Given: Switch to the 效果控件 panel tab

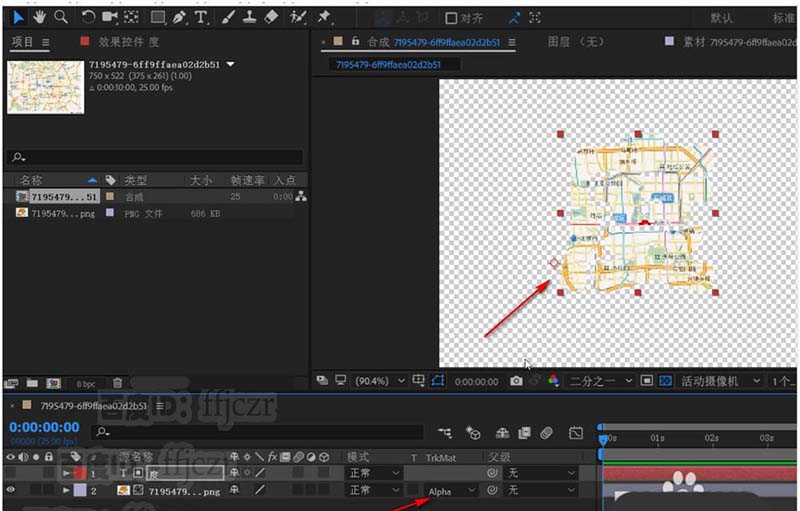Looking at the screenshot, I should (x=119, y=42).
